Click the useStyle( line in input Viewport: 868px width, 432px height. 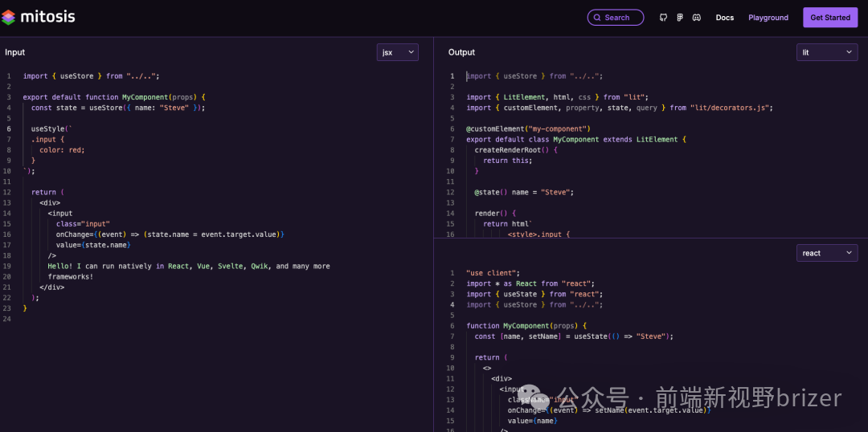coord(51,129)
